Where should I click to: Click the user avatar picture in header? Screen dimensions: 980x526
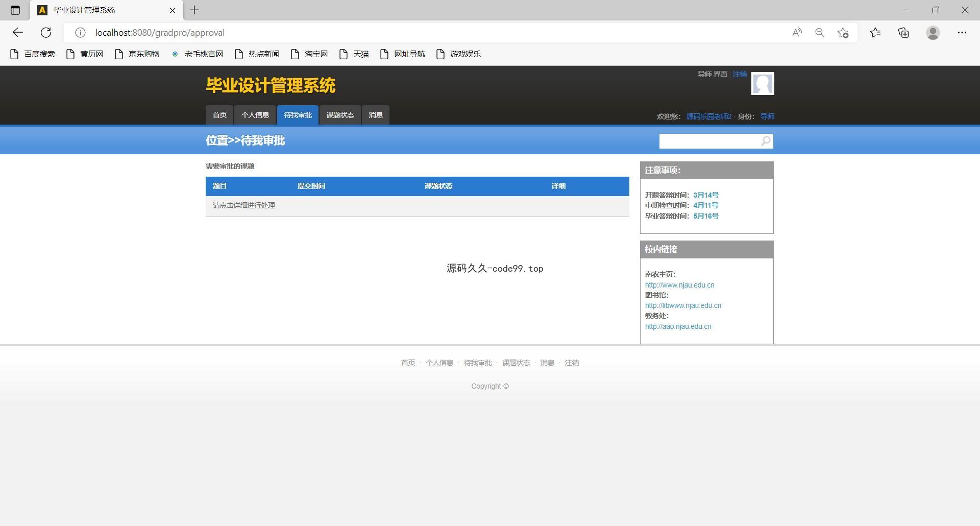[x=763, y=84]
